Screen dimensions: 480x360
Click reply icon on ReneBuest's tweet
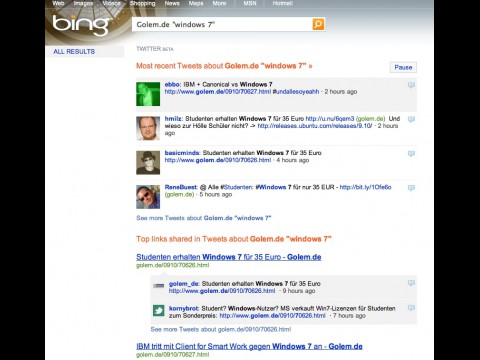click(x=411, y=188)
